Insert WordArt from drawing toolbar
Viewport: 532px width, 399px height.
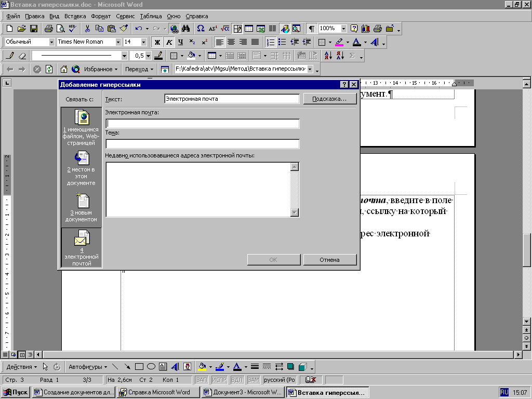[175, 367]
